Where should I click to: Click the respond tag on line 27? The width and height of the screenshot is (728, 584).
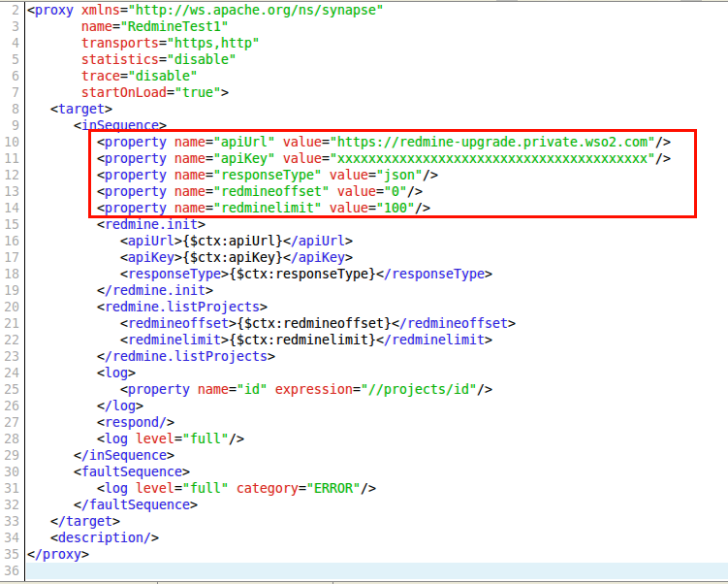pyautogui.click(x=136, y=422)
